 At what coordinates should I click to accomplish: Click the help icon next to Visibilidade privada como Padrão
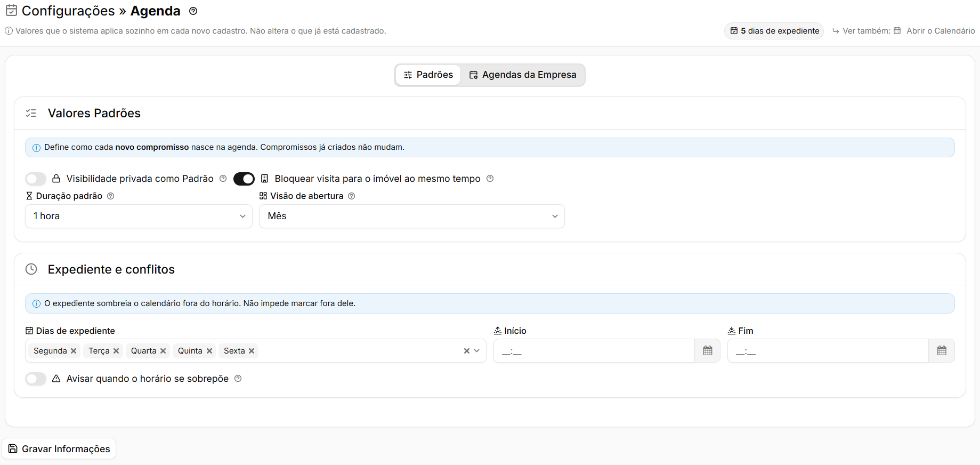223,179
